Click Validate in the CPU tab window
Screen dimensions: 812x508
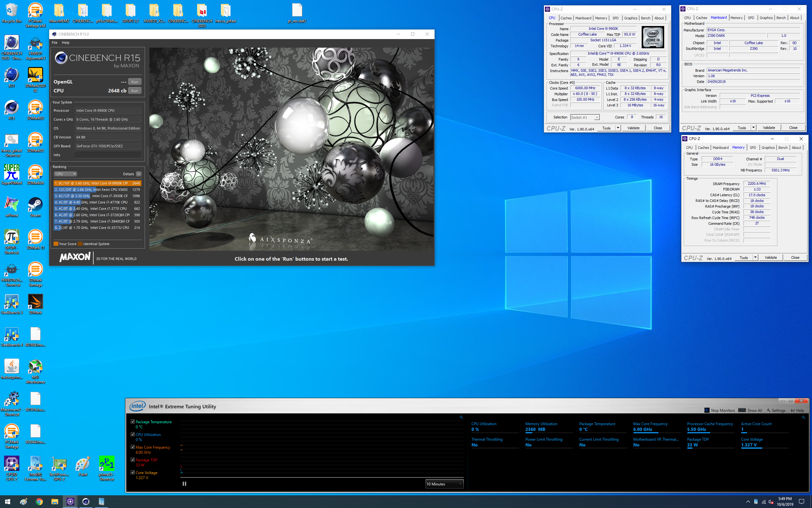(633, 128)
